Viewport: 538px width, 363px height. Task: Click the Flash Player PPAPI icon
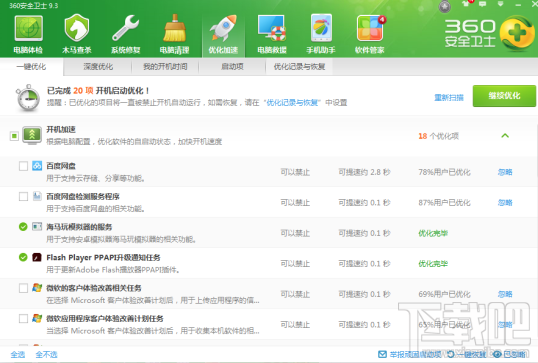click(37, 257)
